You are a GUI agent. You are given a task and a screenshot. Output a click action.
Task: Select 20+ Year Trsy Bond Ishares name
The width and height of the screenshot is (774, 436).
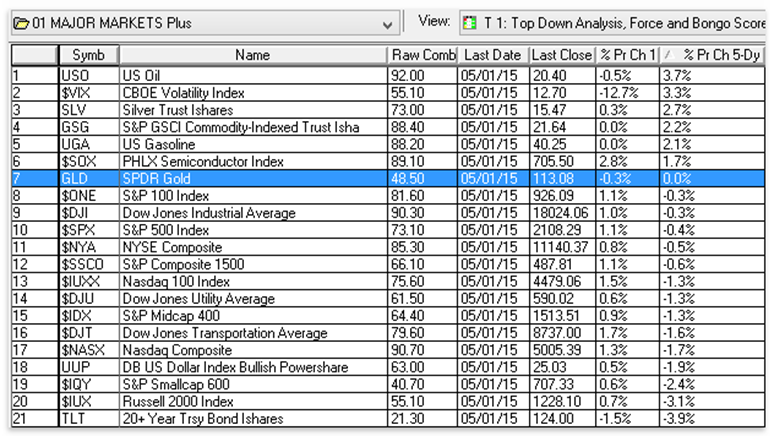coord(253,418)
